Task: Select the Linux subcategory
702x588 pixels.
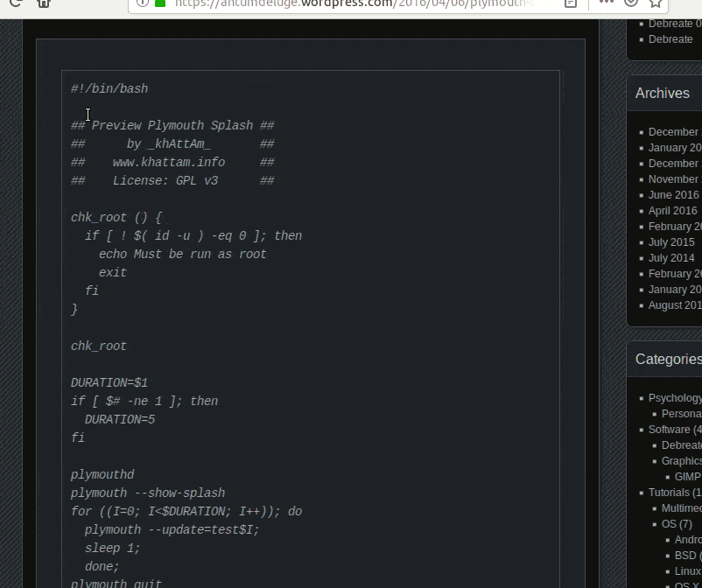Action: 687,570
